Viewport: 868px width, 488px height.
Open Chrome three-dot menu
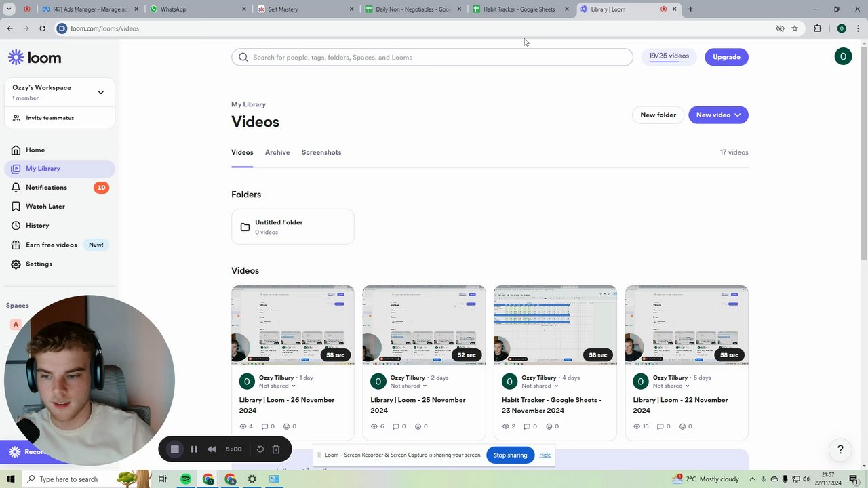pyautogui.click(x=858, y=28)
